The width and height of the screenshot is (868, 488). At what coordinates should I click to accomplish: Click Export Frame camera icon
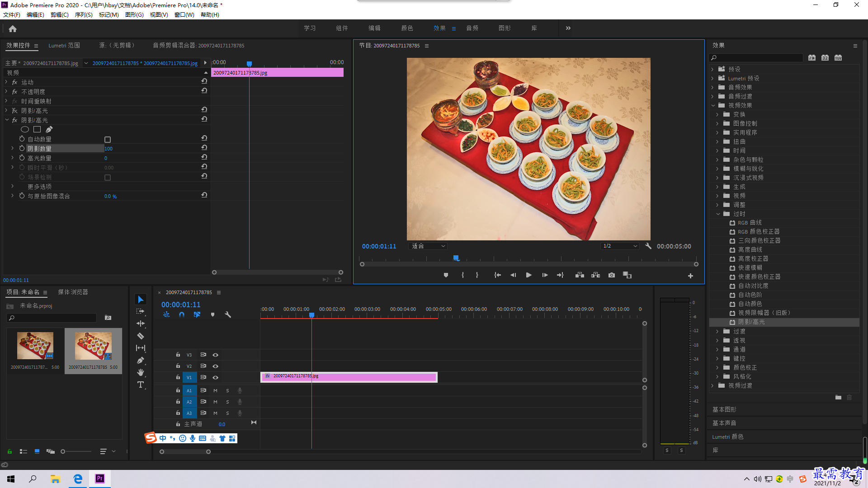pyautogui.click(x=612, y=275)
